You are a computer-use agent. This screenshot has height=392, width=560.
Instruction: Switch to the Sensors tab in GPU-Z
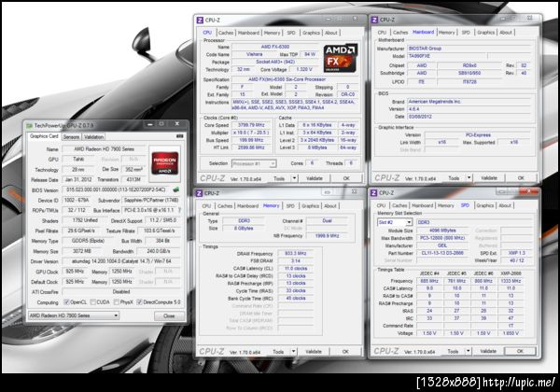tap(71, 137)
